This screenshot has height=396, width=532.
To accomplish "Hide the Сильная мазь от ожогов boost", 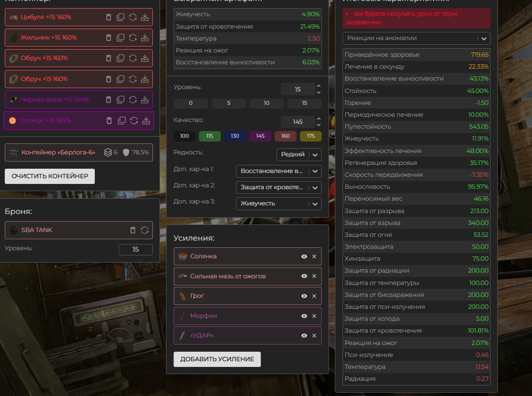I will pos(304,276).
